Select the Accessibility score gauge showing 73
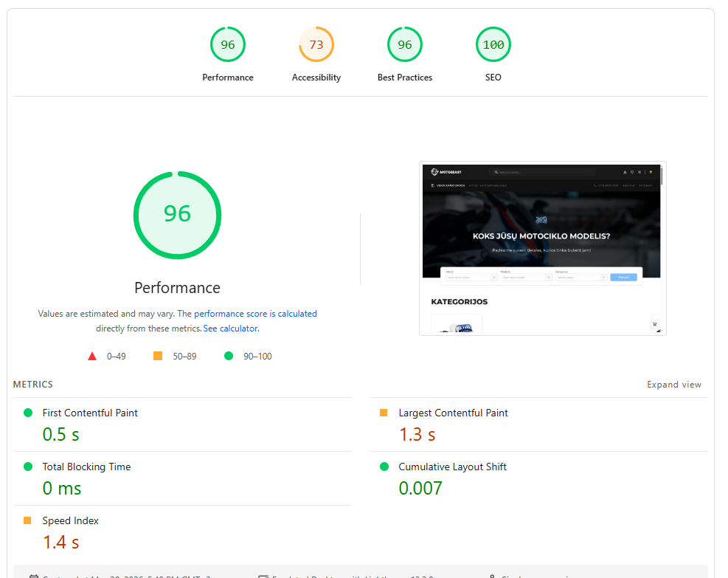 click(x=316, y=44)
